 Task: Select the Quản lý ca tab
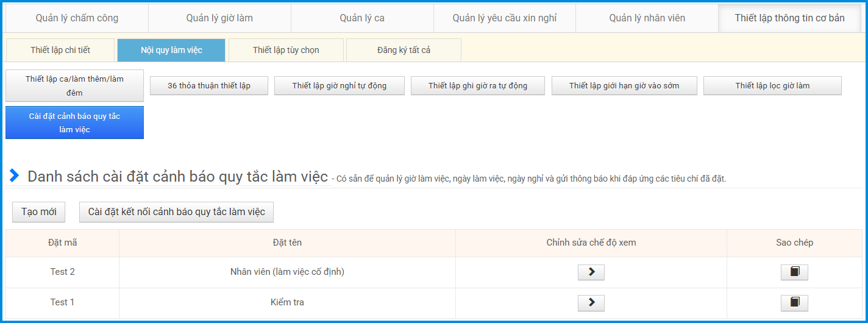coord(362,18)
